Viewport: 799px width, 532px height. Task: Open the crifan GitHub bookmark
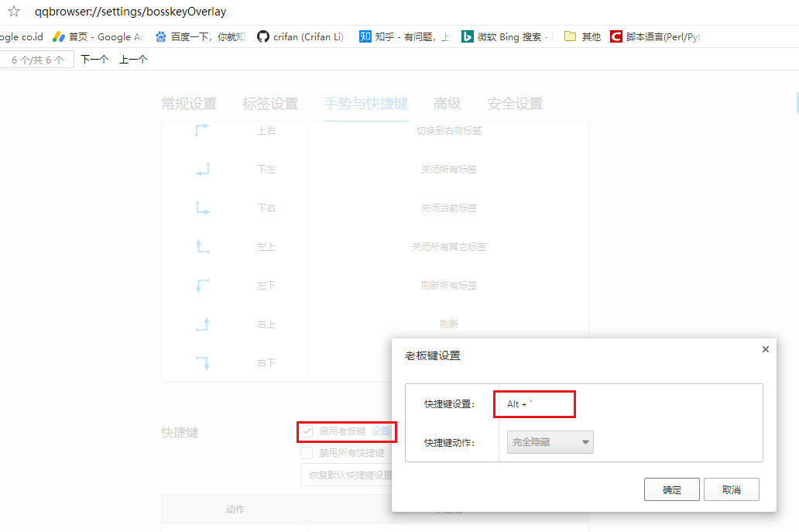(300, 36)
